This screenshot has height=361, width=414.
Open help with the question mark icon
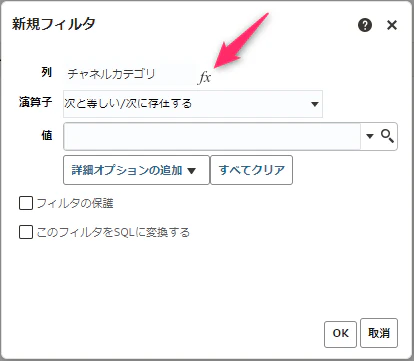[365, 25]
